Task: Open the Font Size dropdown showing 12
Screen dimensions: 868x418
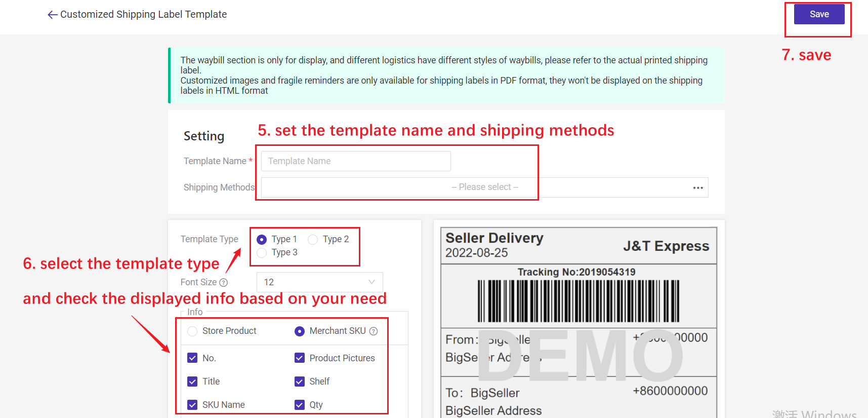Action: point(319,282)
